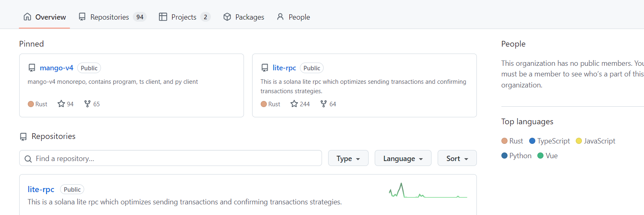Screen dimensions: 644x215
Task: Open the pinned mango-v4 repository link
Action: (56, 68)
